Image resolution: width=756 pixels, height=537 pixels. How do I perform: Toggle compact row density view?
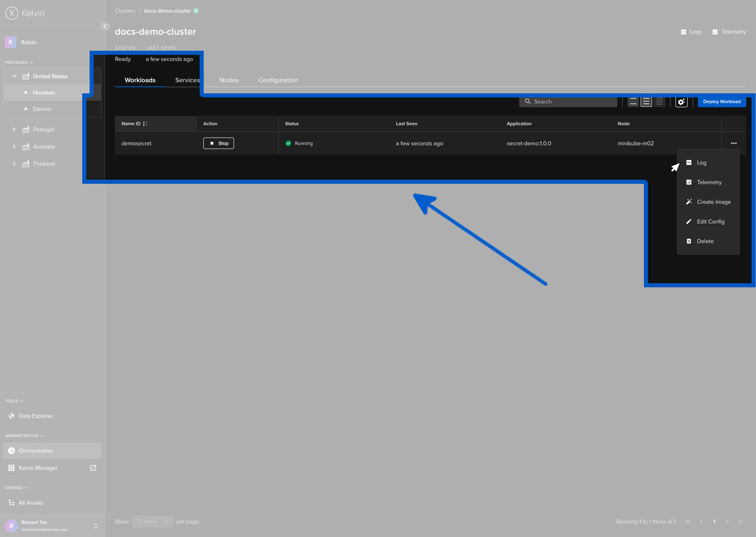(x=633, y=102)
